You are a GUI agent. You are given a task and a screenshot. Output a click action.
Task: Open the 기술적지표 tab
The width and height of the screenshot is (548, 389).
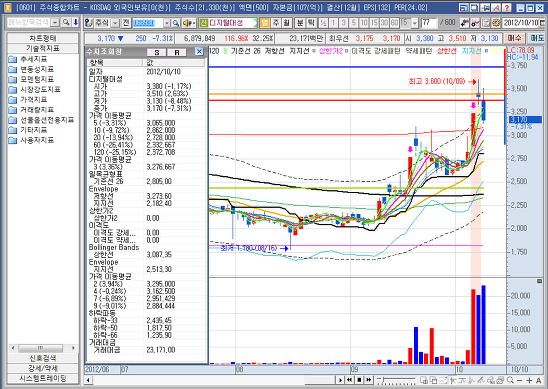[x=43, y=48]
